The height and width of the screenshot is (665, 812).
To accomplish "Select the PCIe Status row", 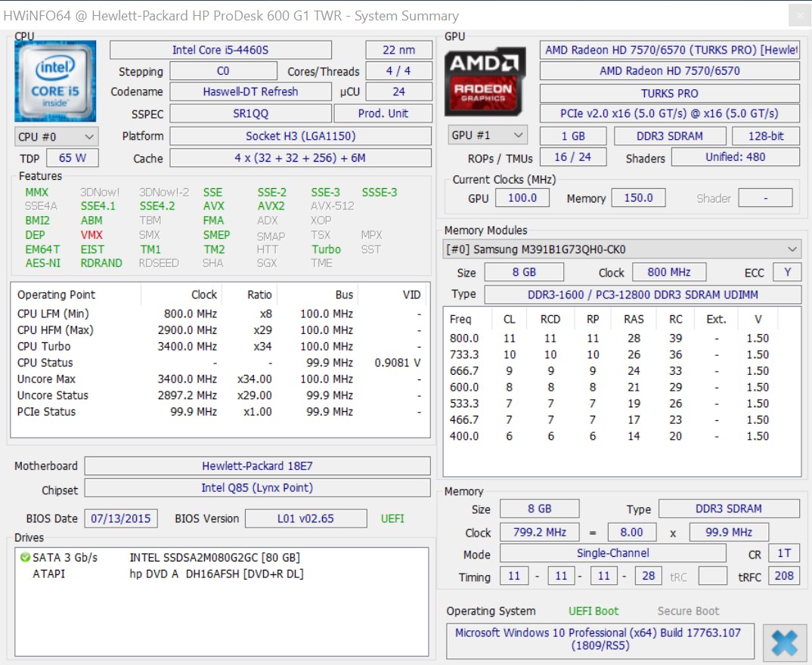I will pos(220,412).
